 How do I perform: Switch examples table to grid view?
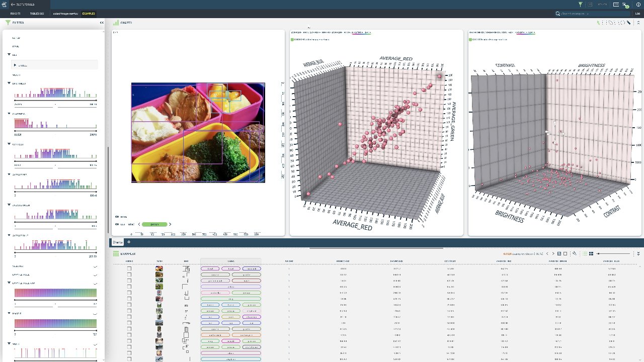coord(591,254)
